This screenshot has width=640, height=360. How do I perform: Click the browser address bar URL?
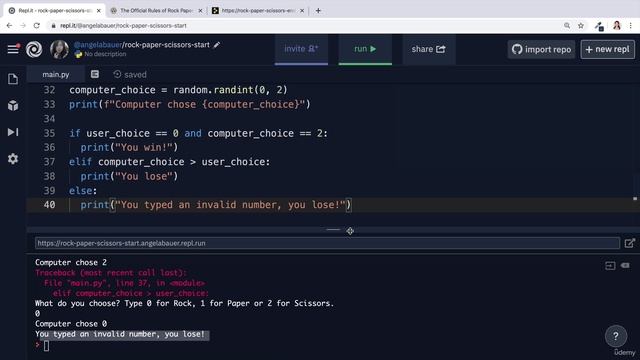[x=123, y=26]
